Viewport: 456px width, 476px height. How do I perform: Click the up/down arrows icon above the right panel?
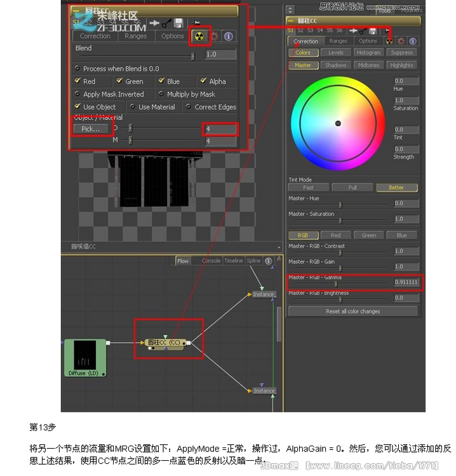pos(290,10)
